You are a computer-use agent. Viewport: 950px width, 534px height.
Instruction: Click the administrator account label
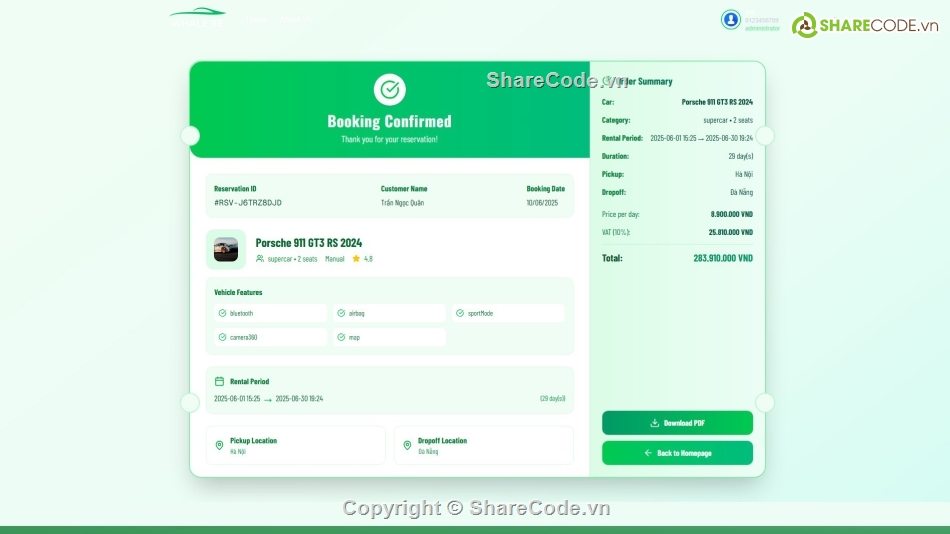[x=762, y=29]
